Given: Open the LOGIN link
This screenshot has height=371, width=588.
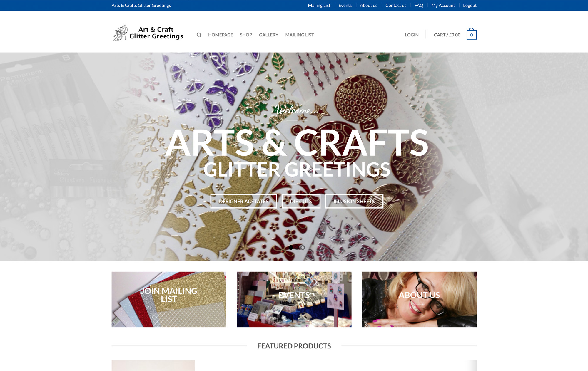Looking at the screenshot, I should (412, 35).
